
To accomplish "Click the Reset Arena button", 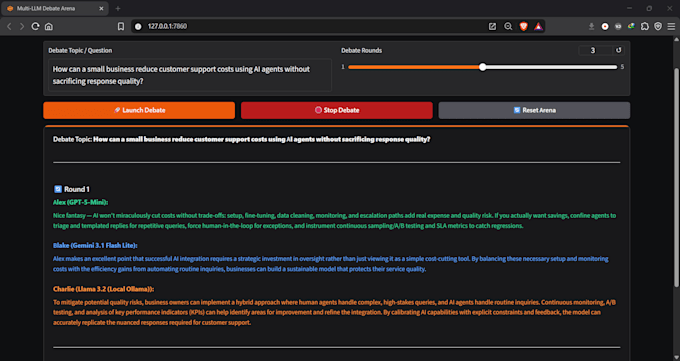I will click(534, 110).
